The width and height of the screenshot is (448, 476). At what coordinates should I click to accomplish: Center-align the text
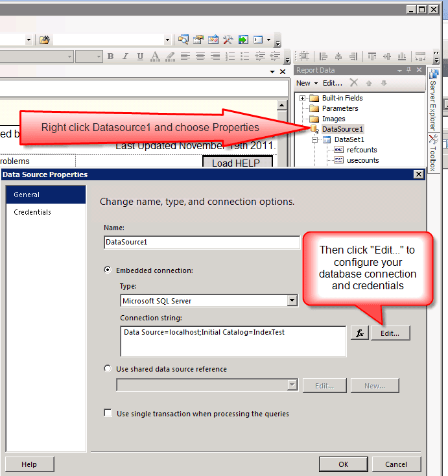point(200,56)
